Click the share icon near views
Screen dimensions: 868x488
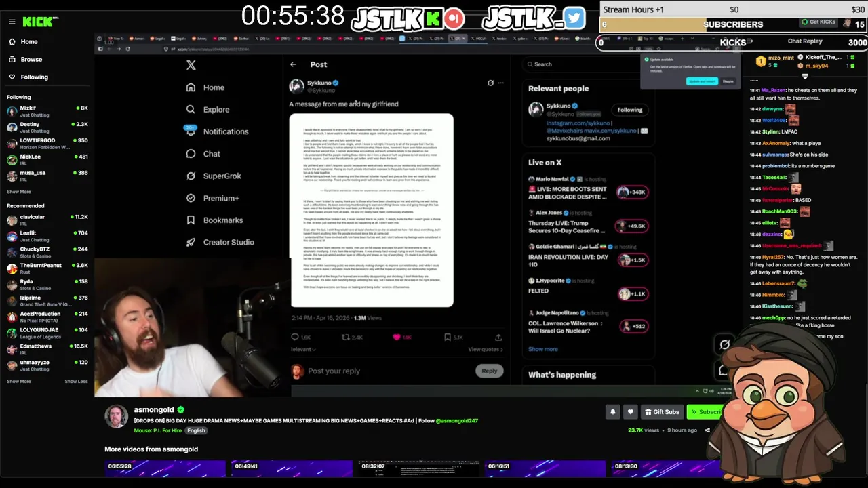coord(707,430)
